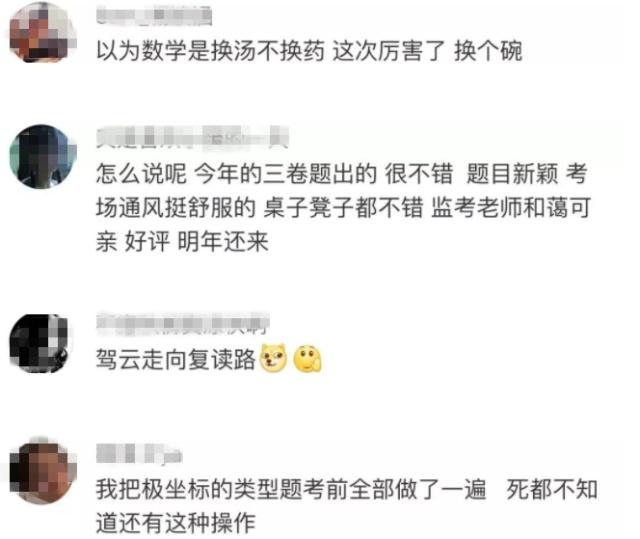Open blurred username above 以为数学是换汤不换药
Screen dimensions: 640x539
click(x=154, y=15)
